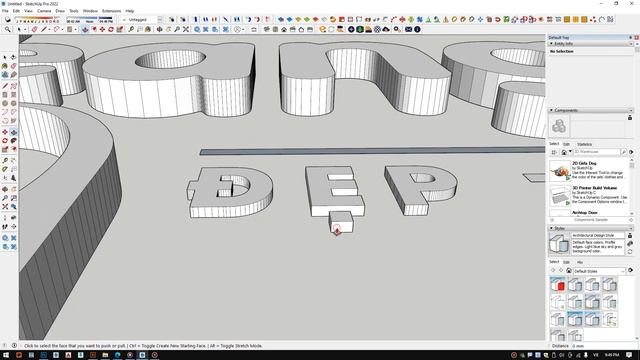Click the Search magnifier icon in top toolbar
The height and width of the screenshot is (360, 640).
[x=7, y=29]
